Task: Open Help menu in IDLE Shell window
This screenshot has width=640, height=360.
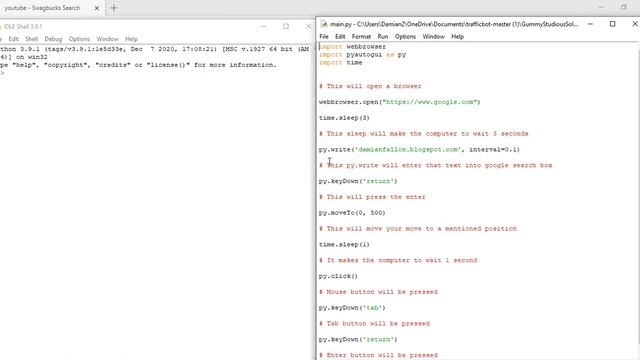Action: (x=131, y=39)
